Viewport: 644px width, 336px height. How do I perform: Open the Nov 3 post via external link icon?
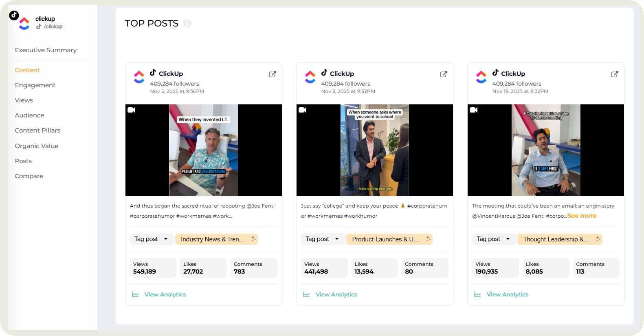[444, 74]
